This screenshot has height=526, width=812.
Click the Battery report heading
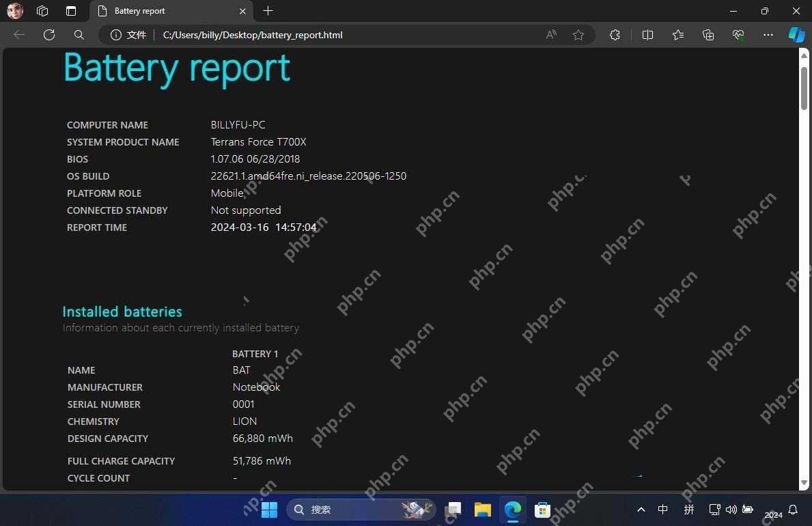click(177, 68)
